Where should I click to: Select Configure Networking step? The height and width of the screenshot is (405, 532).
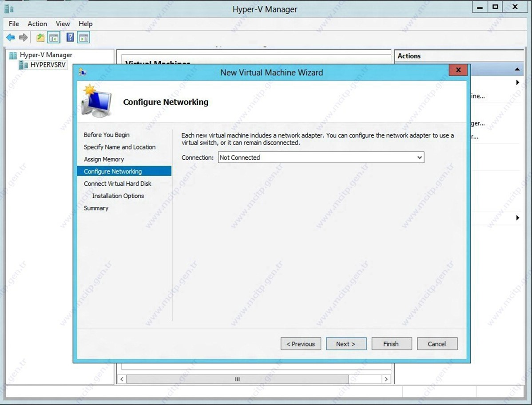(124, 171)
